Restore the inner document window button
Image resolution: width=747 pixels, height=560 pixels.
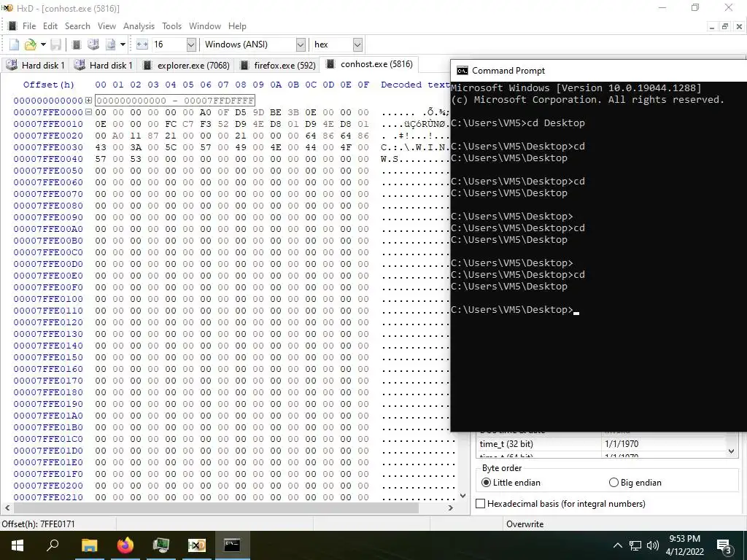pos(724,27)
